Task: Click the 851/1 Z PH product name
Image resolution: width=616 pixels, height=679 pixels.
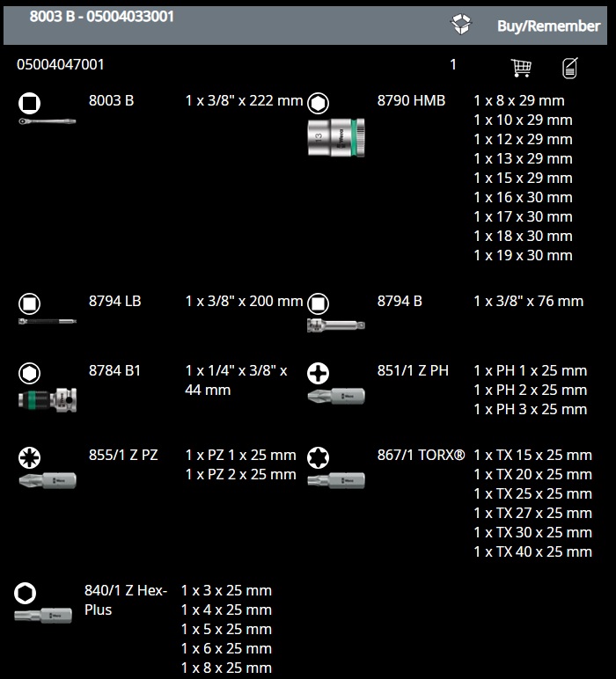Action: pyautogui.click(x=413, y=370)
